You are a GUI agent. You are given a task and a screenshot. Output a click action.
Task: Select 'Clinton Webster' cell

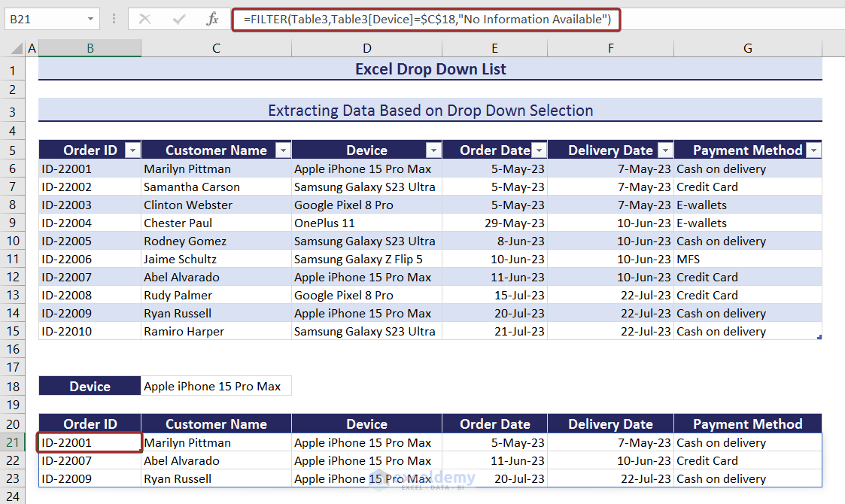(216, 205)
